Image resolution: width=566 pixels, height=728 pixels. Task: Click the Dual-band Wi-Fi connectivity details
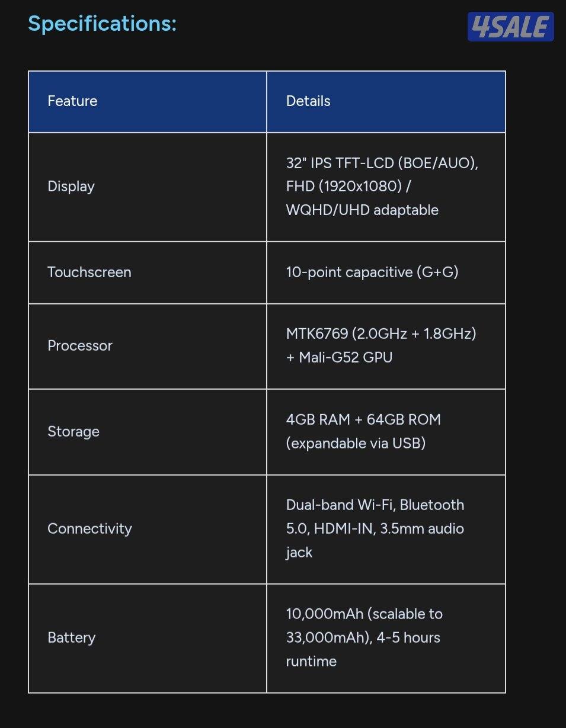coord(375,505)
